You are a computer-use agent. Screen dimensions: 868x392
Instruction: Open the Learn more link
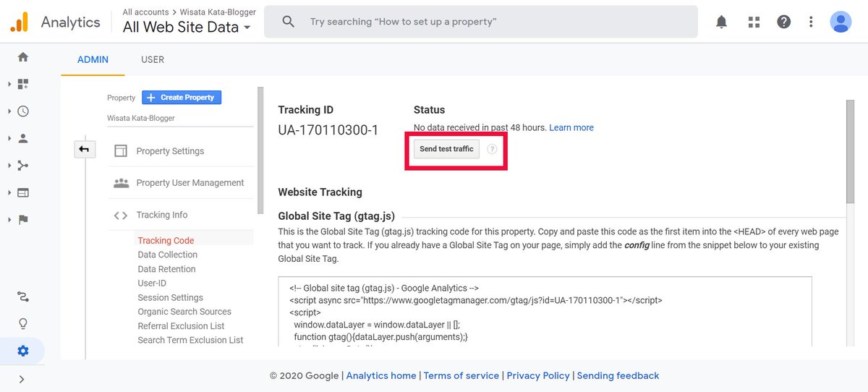point(571,127)
